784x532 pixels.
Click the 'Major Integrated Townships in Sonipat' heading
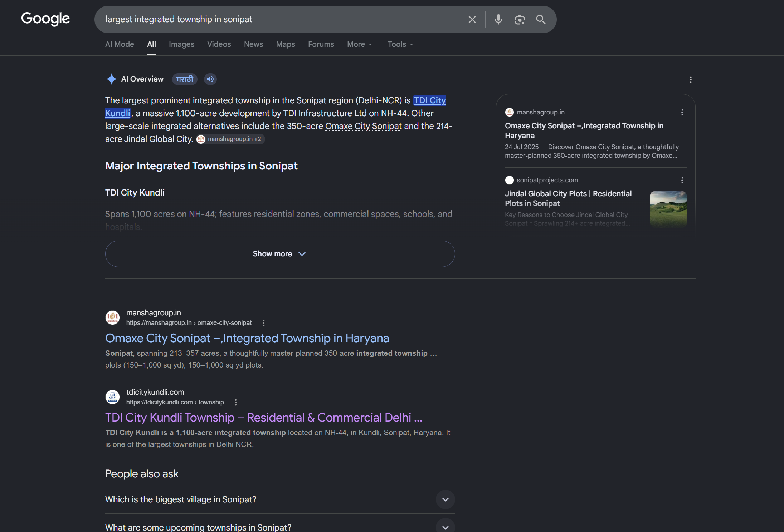201,166
